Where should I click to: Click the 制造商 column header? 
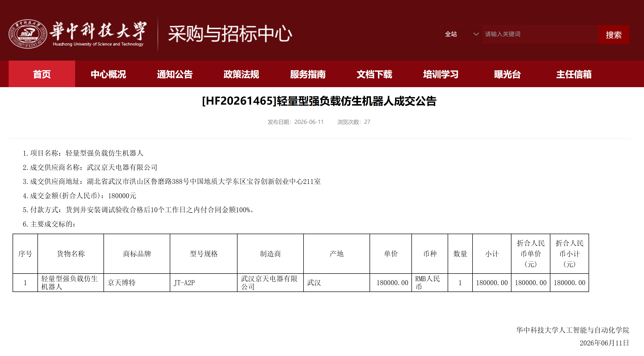[x=271, y=254]
